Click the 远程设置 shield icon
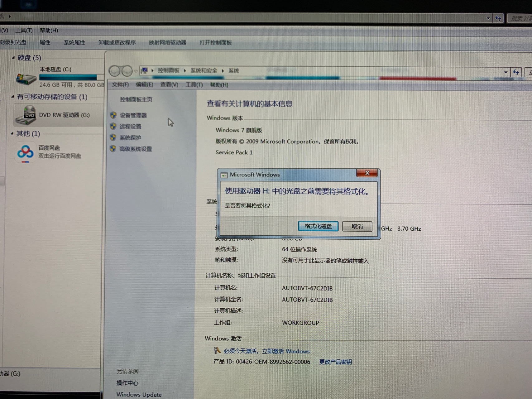 pyautogui.click(x=113, y=126)
